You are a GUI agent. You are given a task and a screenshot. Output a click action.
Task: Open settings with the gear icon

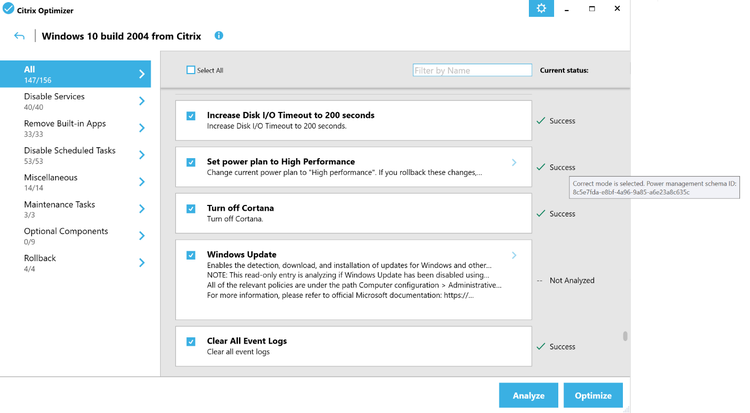point(541,9)
